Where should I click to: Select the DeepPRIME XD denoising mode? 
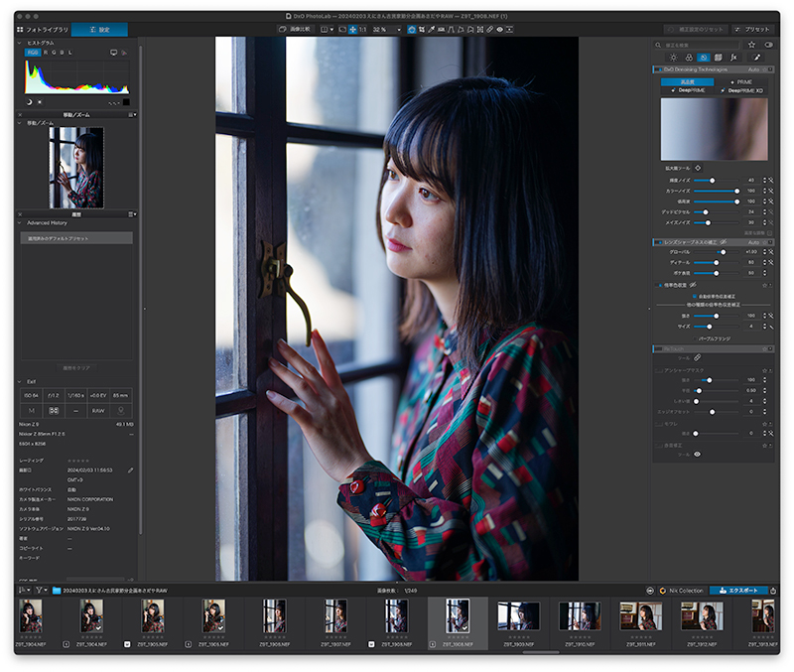[x=741, y=90]
